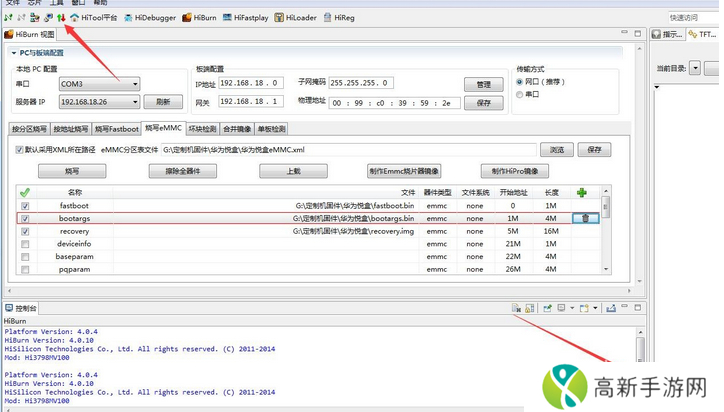
Task: Collapse the PC与板端配置 section
Action: coord(13,52)
